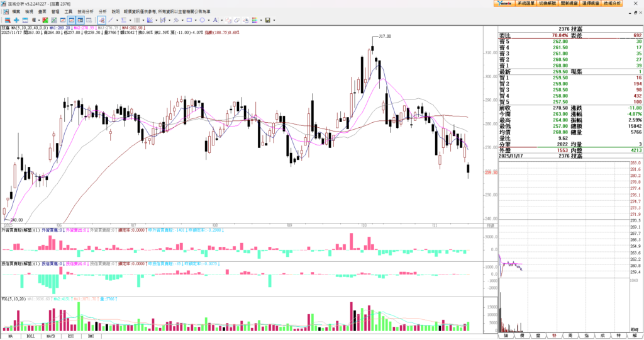Open the color palette grid icon
Image resolution: width=644 pixels, height=340 pixels.
[254, 20]
